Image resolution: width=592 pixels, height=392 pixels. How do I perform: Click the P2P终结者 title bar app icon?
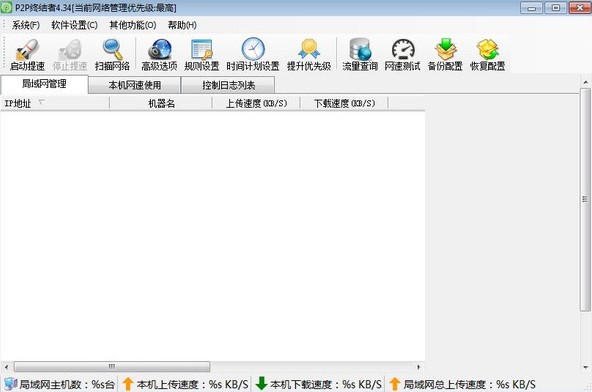click(6, 7)
